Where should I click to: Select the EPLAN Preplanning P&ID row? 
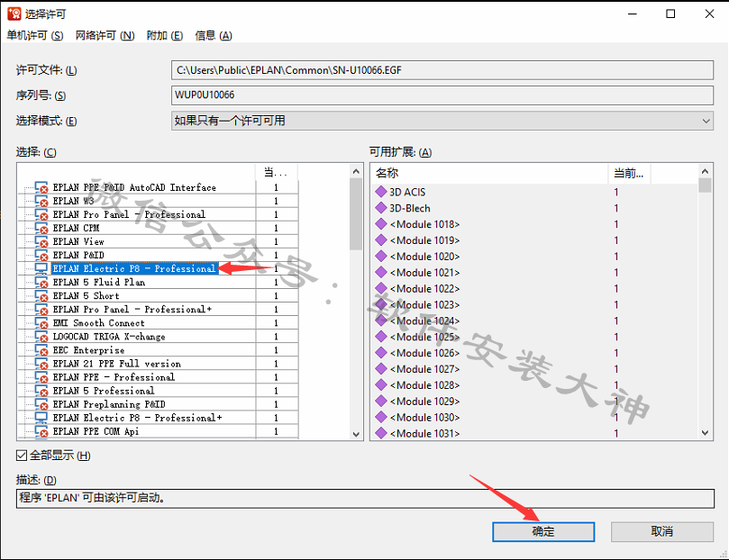(109, 404)
